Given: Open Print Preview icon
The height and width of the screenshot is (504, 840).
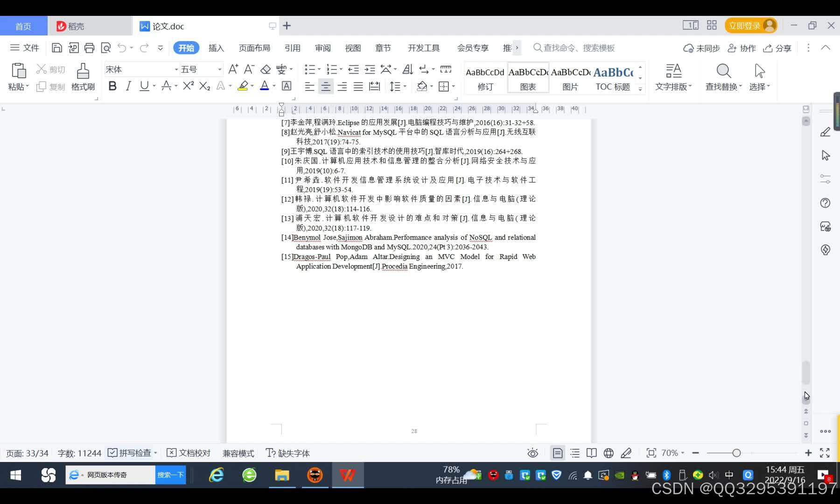Looking at the screenshot, I should point(106,48).
